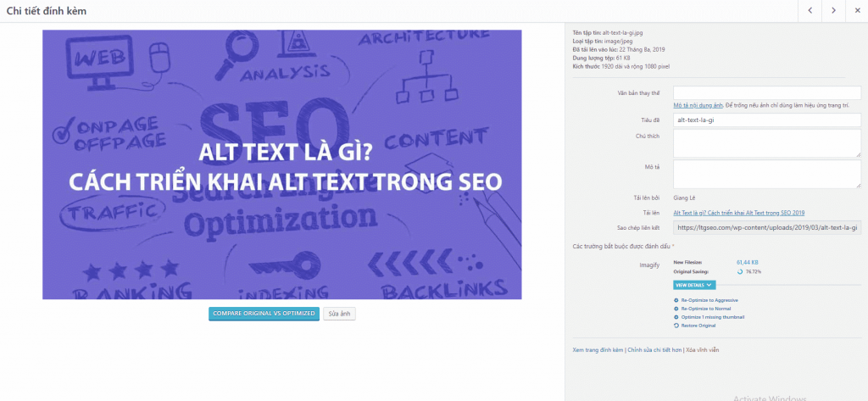This screenshot has height=401, width=868.
Task: Click the Giang Lê uploader name
Action: 683,198
